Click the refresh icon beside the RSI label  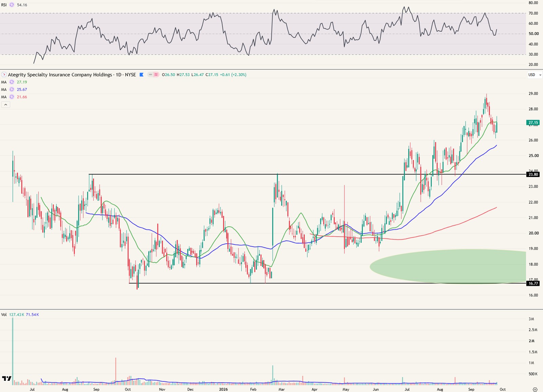point(12,5)
